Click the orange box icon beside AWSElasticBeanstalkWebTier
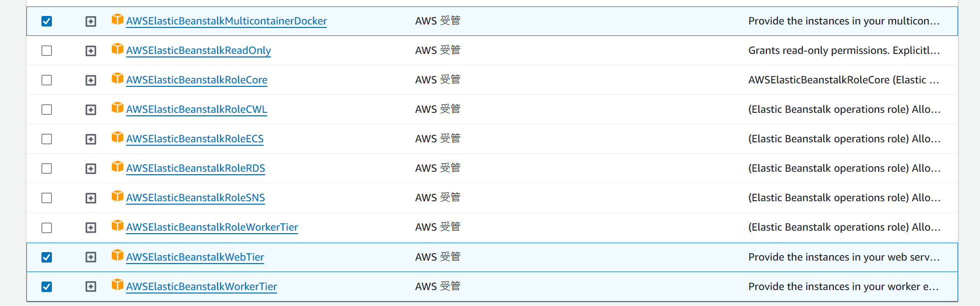980x306 pixels. [x=117, y=256]
